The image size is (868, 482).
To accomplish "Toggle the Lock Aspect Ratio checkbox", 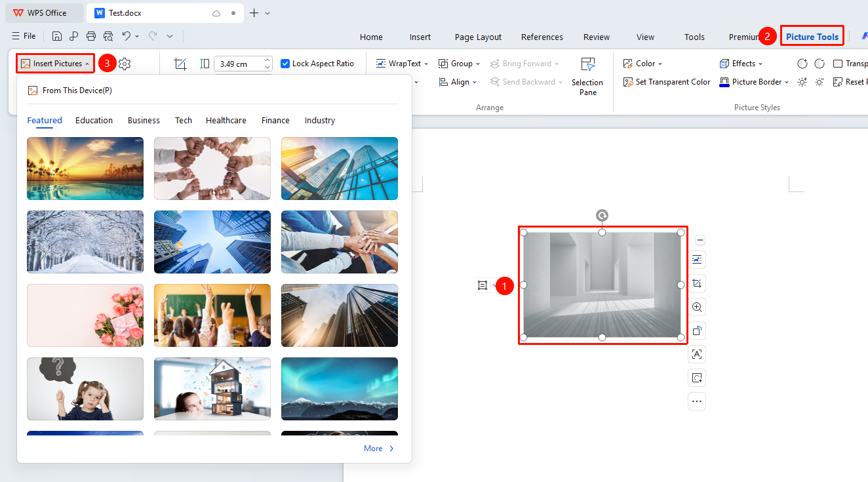I will (x=285, y=64).
